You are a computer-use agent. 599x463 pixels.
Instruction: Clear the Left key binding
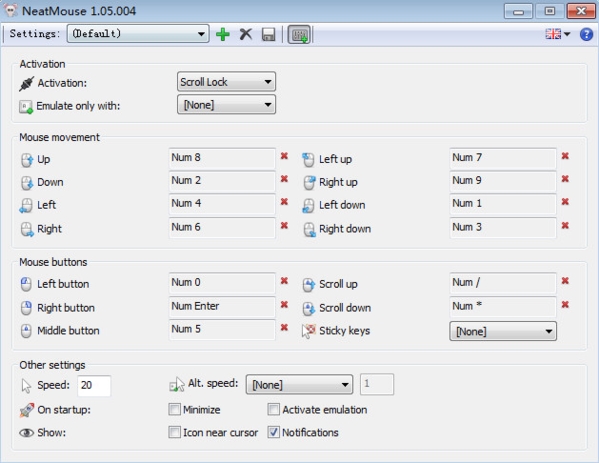[284, 202]
